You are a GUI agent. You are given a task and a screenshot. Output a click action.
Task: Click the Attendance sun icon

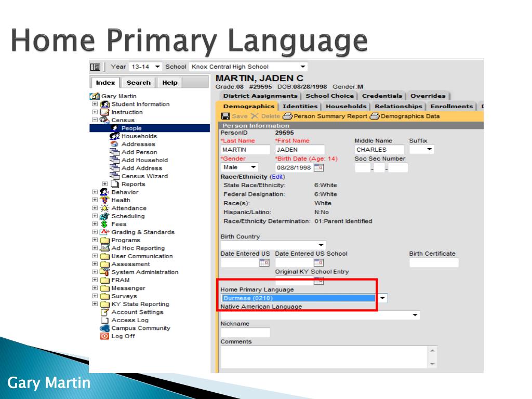104,208
